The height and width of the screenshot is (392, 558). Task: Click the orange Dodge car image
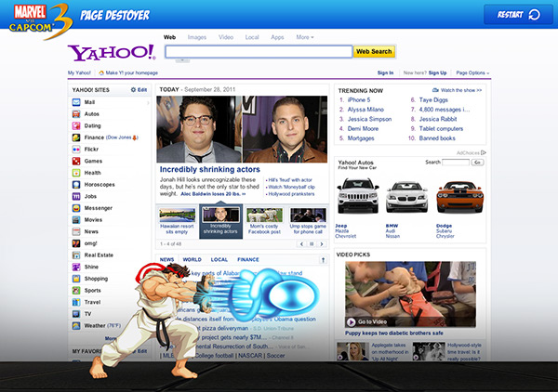(459, 197)
